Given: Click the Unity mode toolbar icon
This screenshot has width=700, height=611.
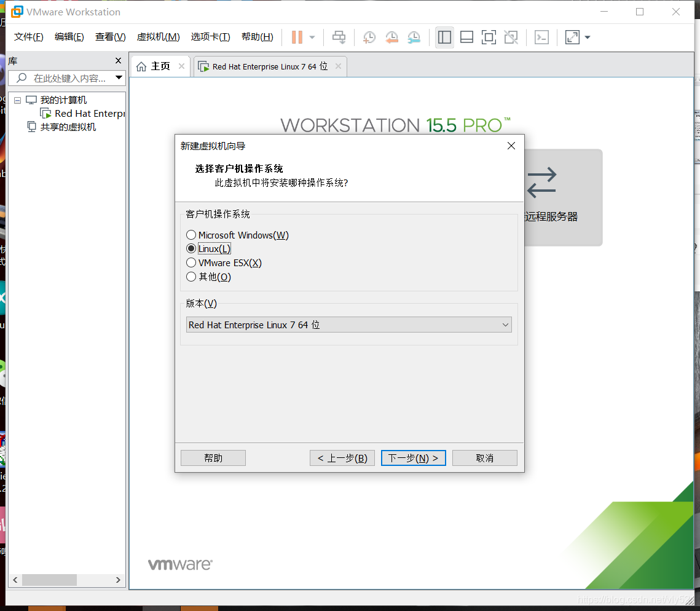Looking at the screenshot, I should [511, 37].
